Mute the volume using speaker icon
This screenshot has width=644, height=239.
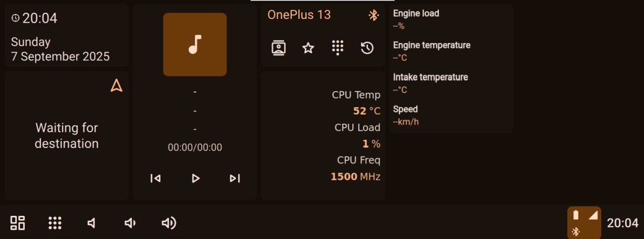coord(92,223)
